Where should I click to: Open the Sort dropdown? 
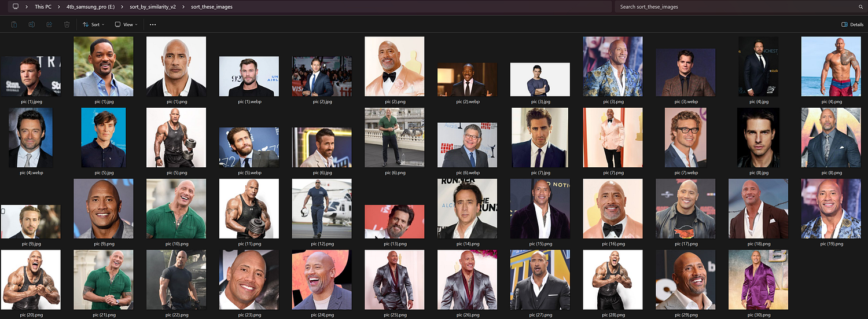pos(93,24)
